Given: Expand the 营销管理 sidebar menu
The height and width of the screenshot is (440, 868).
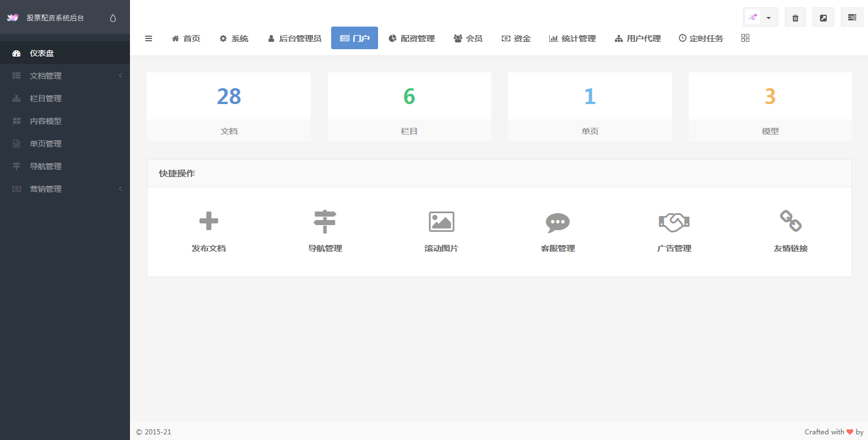Looking at the screenshot, I should click(x=45, y=188).
